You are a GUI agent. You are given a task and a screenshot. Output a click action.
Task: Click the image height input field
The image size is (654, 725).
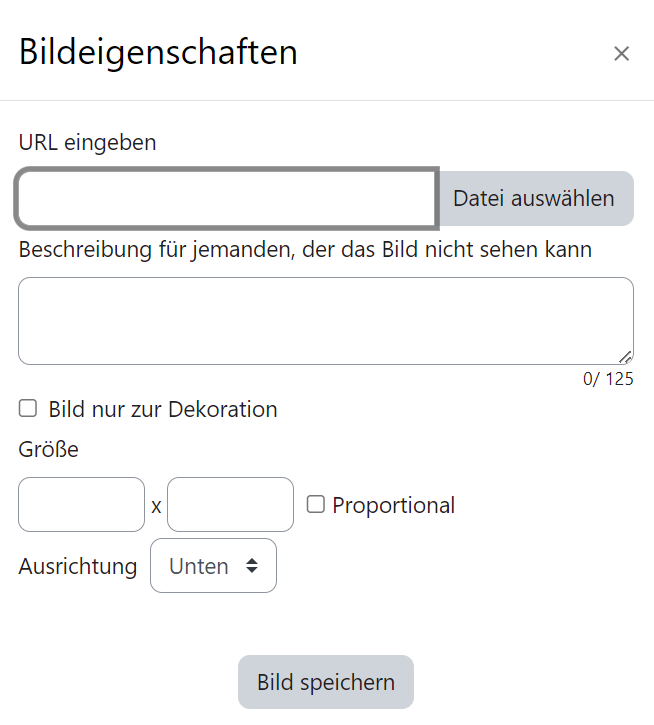(x=230, y=505)
